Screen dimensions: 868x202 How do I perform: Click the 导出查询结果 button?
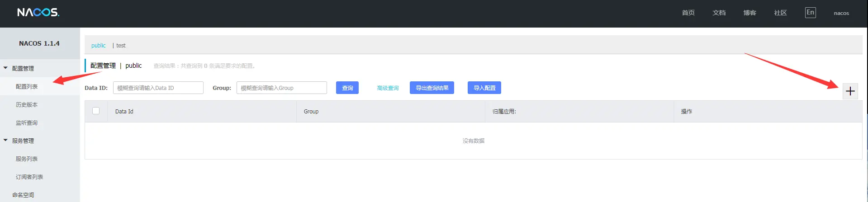tap(432, 88)
